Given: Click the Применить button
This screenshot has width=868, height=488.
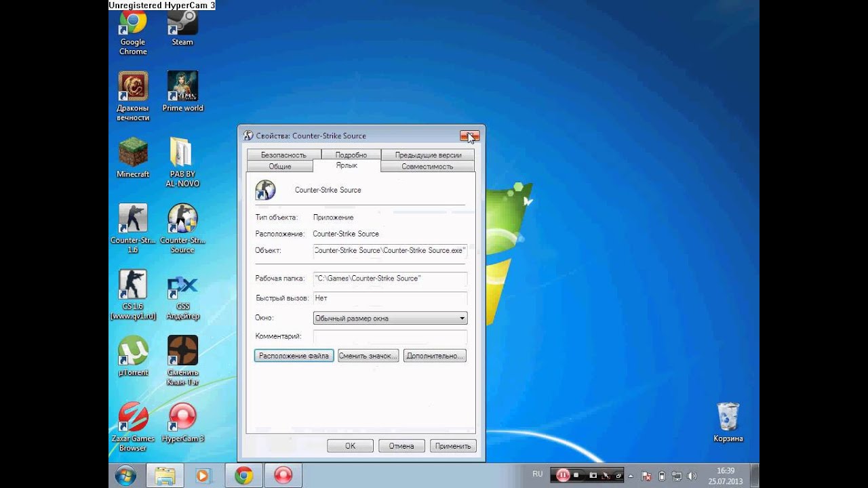Looking at the screenshot, I should tap(453, 446).
